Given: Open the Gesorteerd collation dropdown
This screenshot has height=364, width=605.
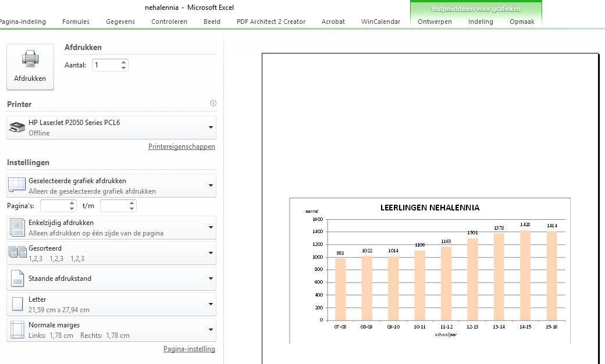Looking at the screenshot, I should pos(111,254).
